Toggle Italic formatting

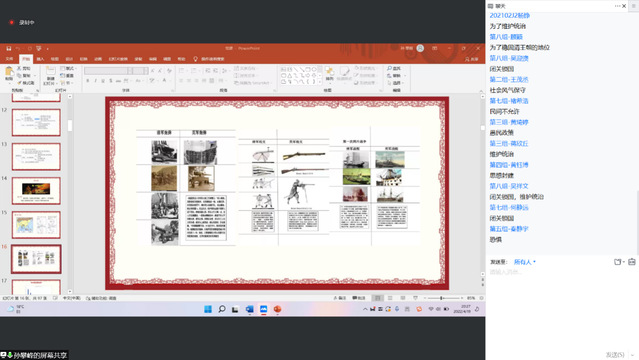[x=95, y=81]
